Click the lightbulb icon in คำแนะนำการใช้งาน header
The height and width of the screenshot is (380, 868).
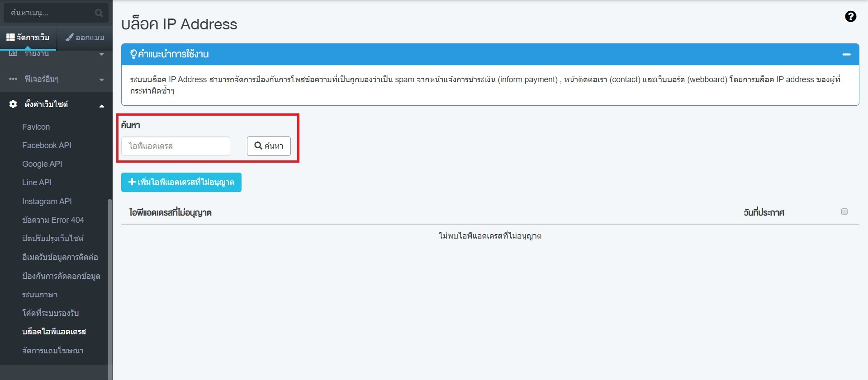click(x=133, y=54)
